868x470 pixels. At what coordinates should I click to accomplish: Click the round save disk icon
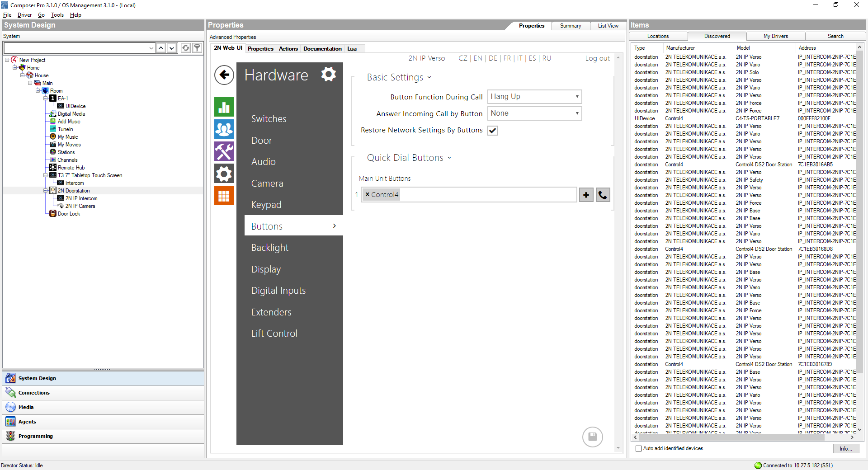pyautogui.click(x=592, y=437)
